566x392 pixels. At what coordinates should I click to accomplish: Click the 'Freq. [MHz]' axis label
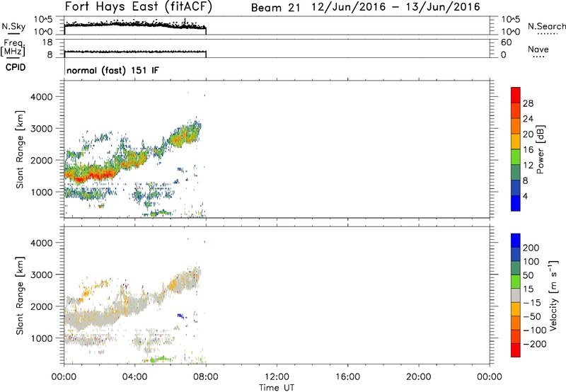coord(13,48)
